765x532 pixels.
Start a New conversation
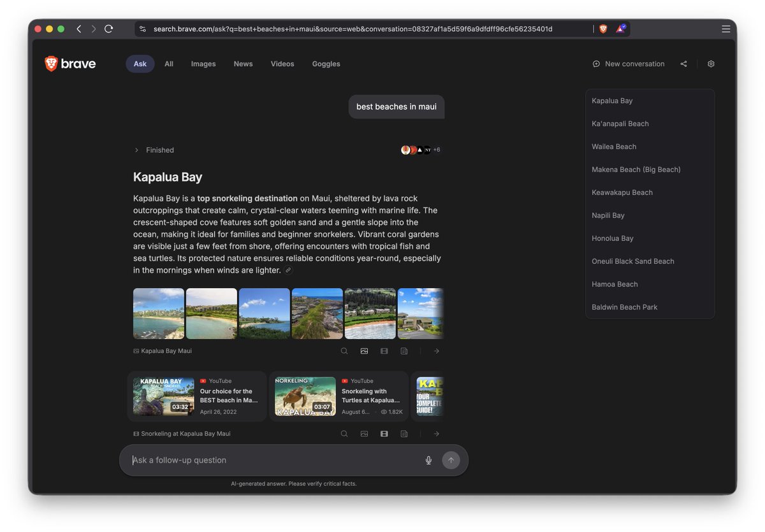click(x=629, y=64)
